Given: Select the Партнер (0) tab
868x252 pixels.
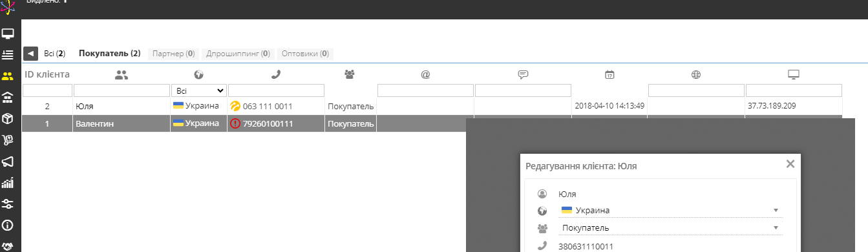Looking at the screenshot, I should 173,54.
